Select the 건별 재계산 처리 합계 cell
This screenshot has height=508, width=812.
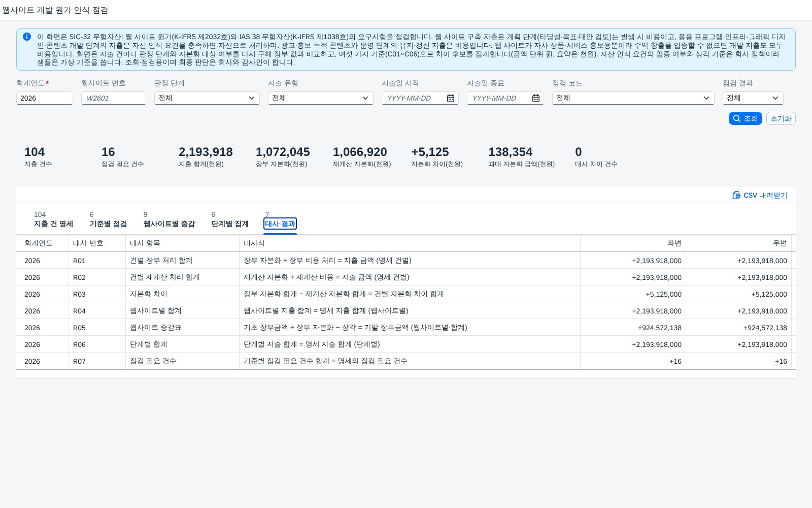[183, 277]
